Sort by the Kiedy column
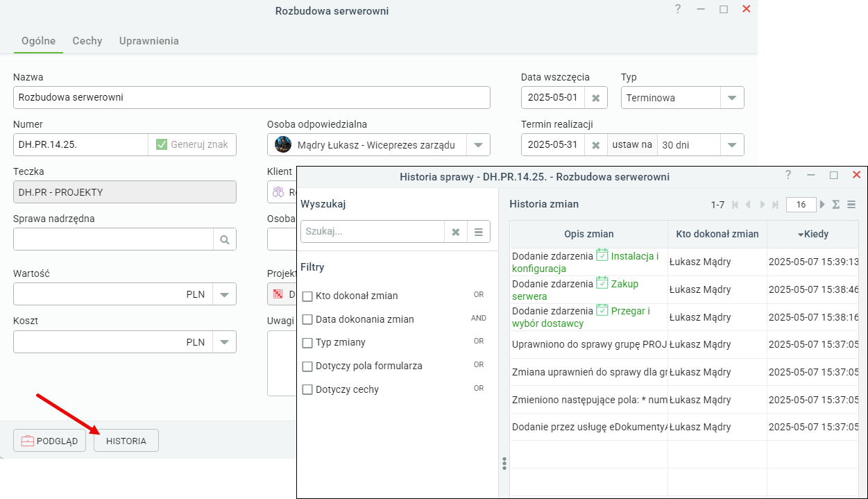Viewport: 868px width, 499px height. click(812, 235)
